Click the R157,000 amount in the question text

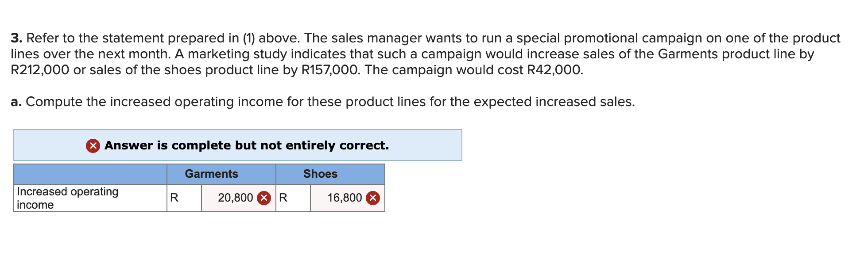pos(329,70)
